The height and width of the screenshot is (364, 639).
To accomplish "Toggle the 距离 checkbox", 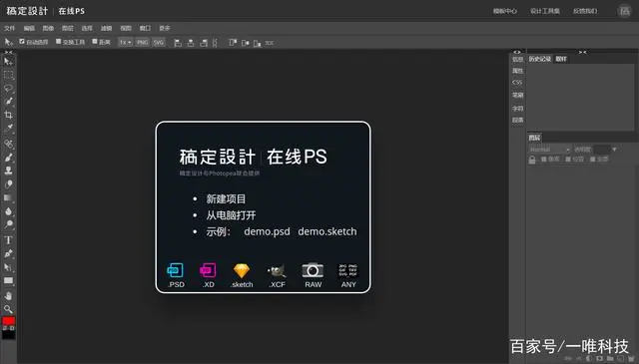I will click(95, 42).
